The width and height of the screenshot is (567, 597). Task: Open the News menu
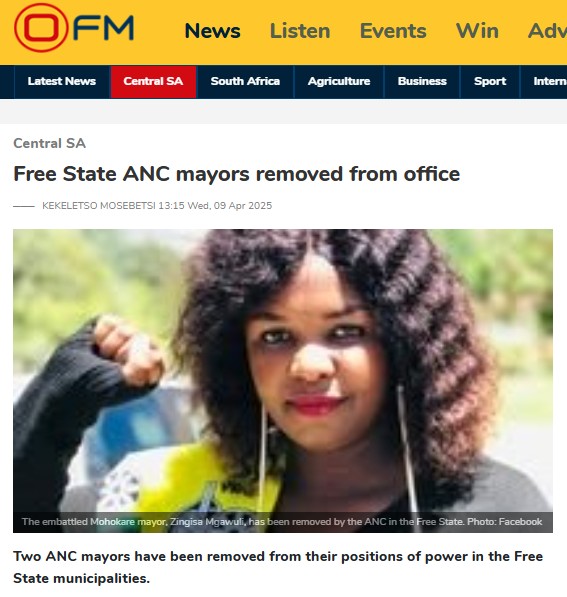(212, 31)
